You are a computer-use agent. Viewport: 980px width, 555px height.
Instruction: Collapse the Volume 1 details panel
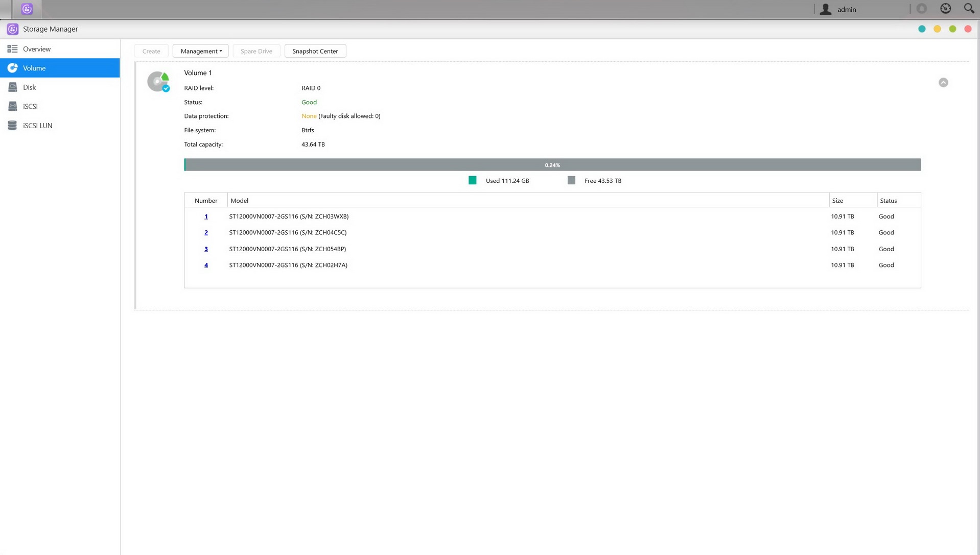[x=943, y=83]
